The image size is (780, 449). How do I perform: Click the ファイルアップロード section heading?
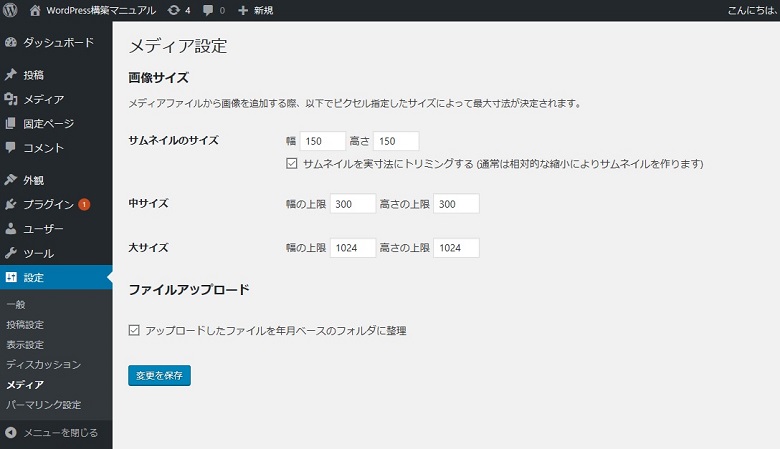[x=189, y=289]
